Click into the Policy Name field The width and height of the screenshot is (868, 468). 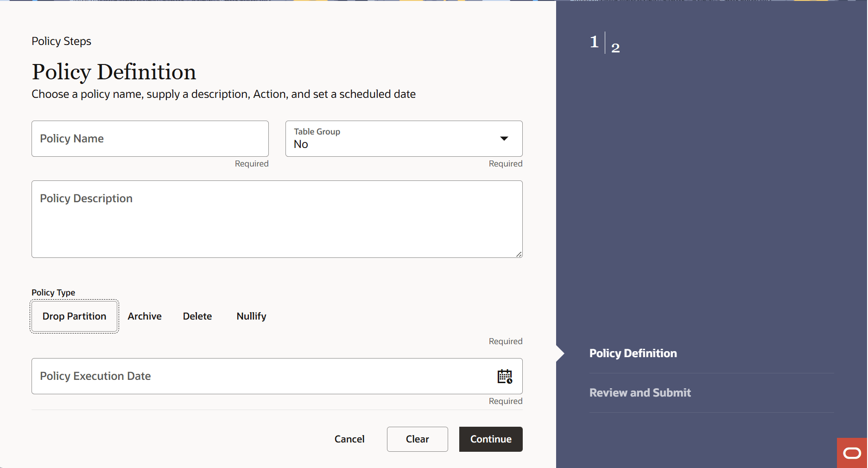click(x=150, y=139)
